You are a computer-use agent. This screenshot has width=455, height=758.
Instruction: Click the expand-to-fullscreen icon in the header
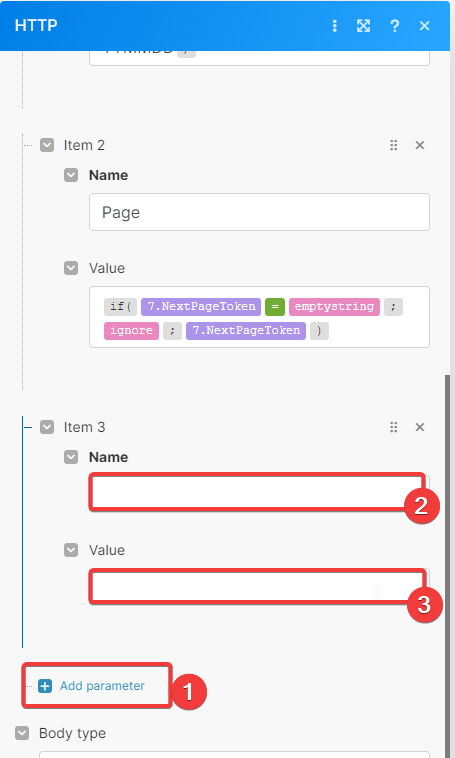(x=364, y=26)
